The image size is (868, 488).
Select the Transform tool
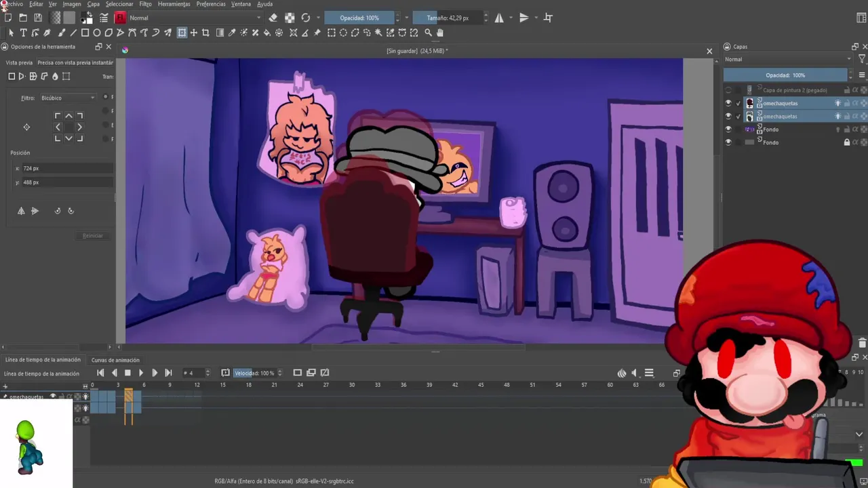point(182,33)
